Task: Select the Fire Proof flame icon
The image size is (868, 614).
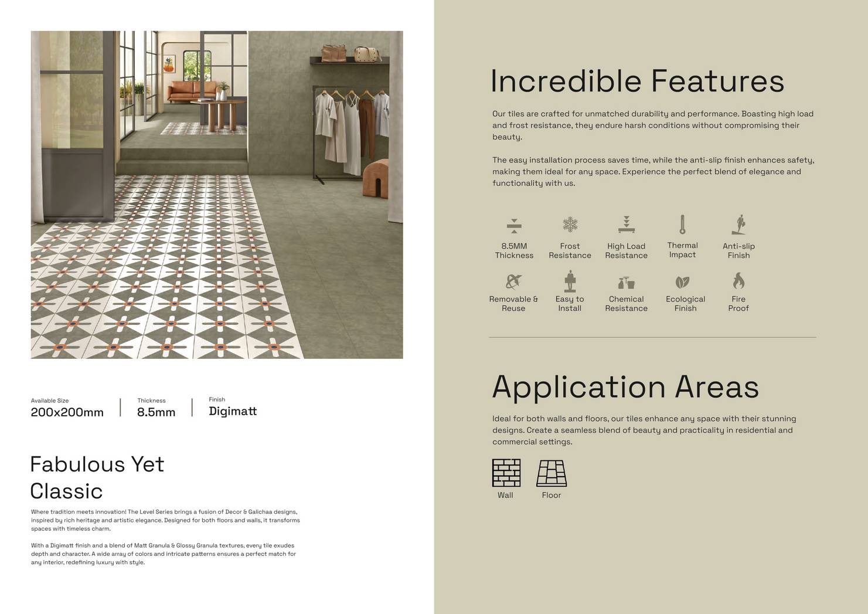Action: pos(738,281)
